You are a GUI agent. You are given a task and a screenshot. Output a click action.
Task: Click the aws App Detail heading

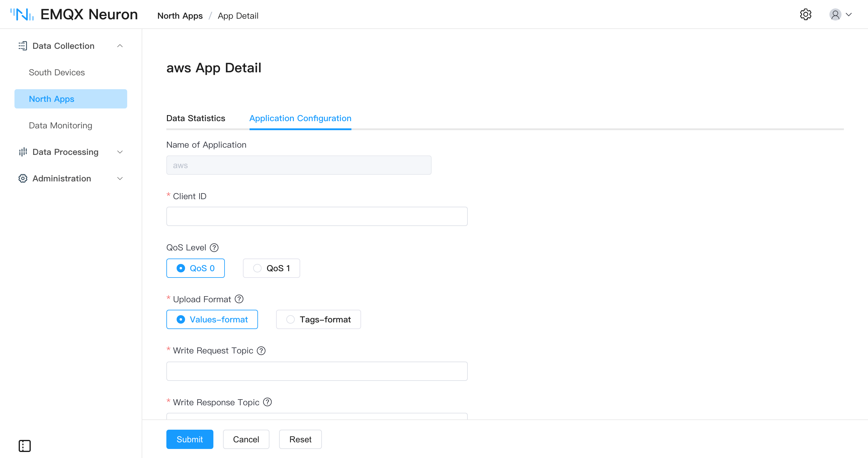[x=214, y=68]
